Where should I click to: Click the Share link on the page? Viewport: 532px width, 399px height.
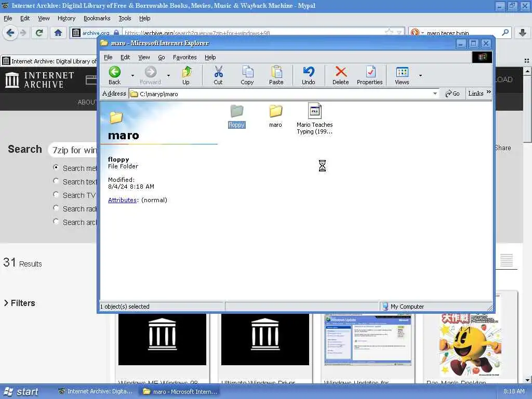click(503, 148)
